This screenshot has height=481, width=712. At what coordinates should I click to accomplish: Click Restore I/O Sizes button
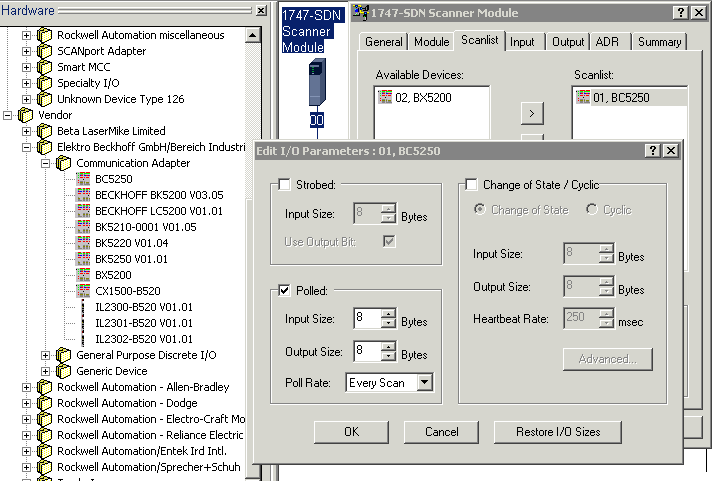coord(558,431)
